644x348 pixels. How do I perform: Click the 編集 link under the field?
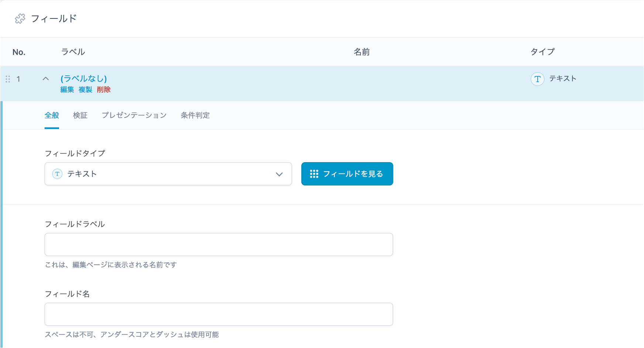pyautogui.click(x=67, y=89)
